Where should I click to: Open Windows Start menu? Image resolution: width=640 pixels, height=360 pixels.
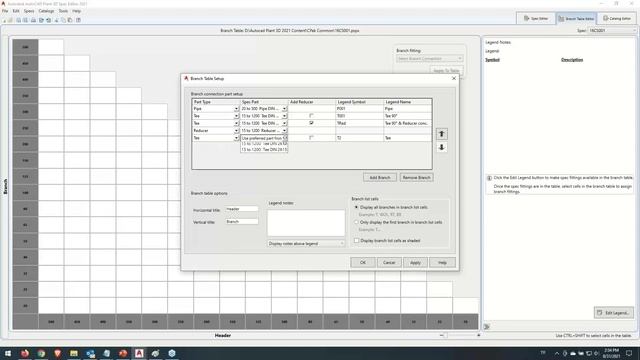[x=8, y=353]
